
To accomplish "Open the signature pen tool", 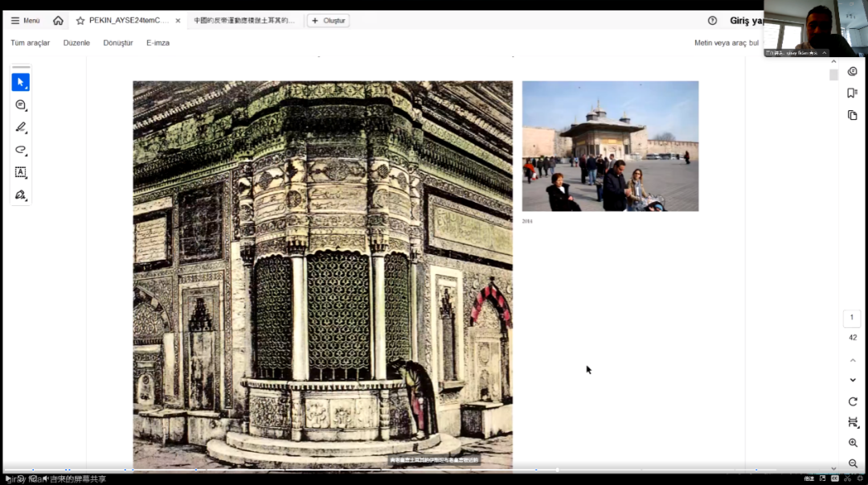I will [x=20, y=195].
